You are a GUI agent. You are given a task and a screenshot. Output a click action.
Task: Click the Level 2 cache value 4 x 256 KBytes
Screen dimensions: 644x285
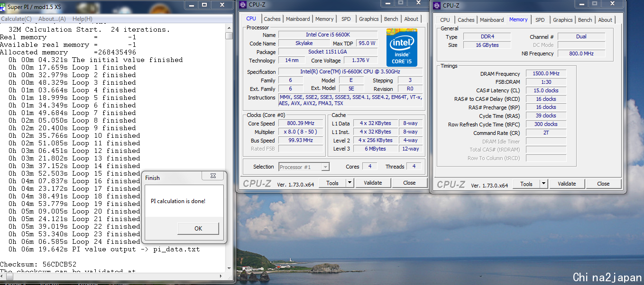376,140
